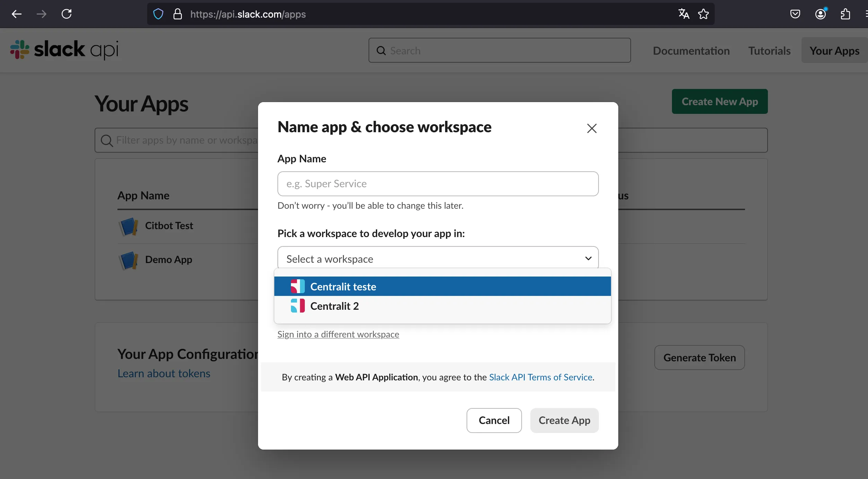
Task: Focus the Slack API Search box
Action: pyautogui.click(x=499, y=51)
